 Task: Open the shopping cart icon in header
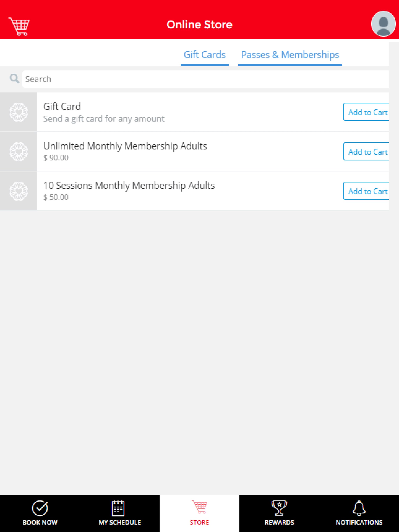19,26
